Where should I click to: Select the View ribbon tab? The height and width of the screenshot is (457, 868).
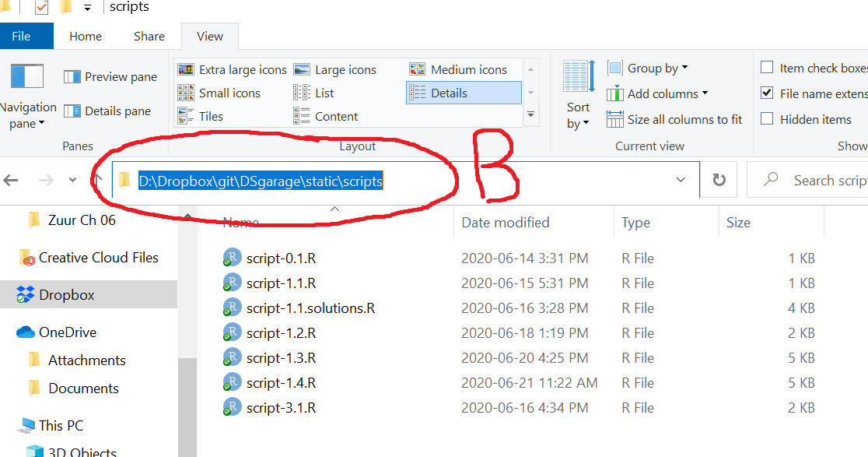click(210, 36)
